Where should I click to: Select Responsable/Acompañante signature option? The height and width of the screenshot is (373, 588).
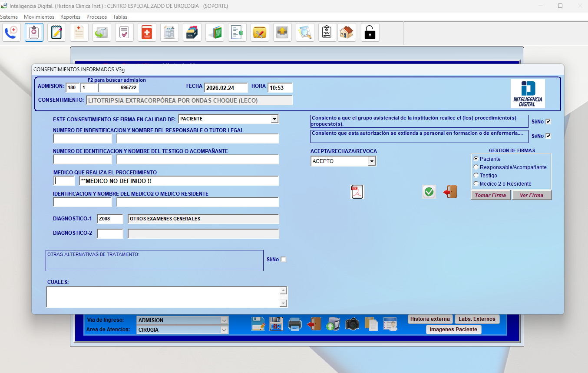(x=476, y=167)
